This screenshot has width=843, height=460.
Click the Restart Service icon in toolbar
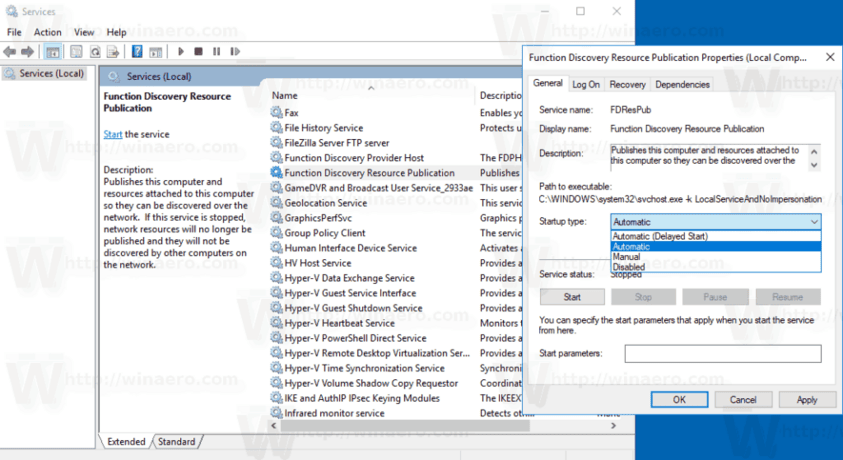coord(233,51)
